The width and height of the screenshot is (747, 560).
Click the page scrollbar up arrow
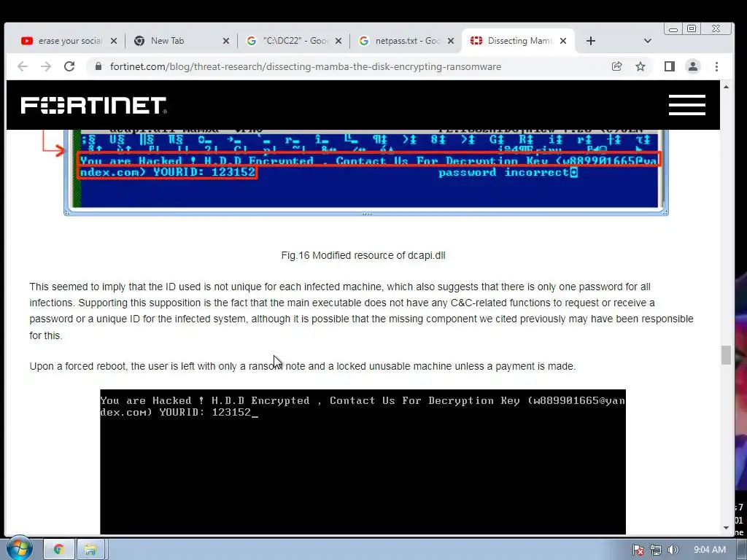pos(726,87)
